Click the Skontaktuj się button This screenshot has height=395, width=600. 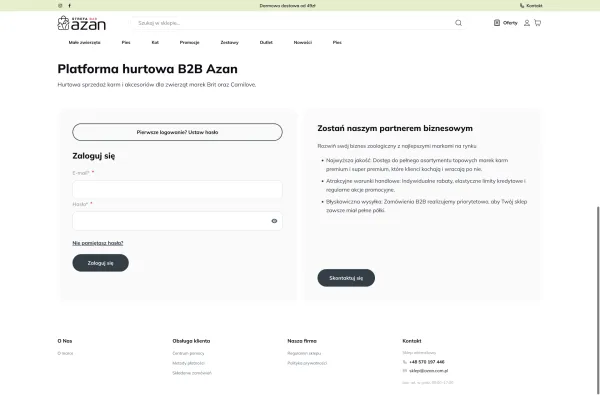point(346,278)
